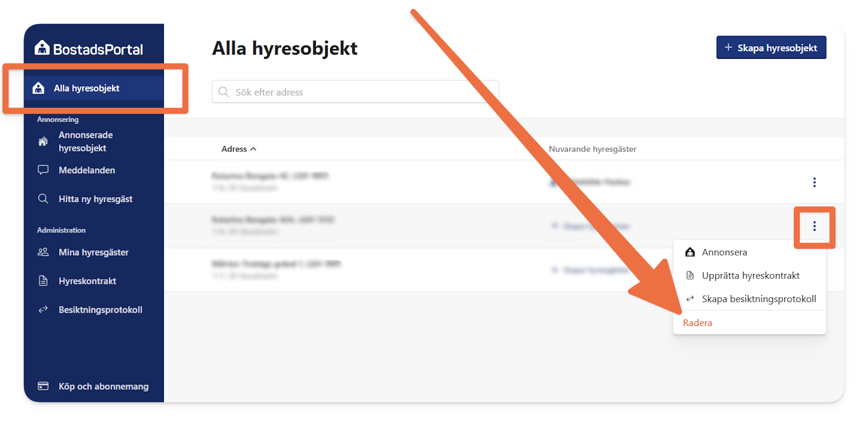The image size is (868, 426).
Task: Click the Meddelanden speech bubble icon
Action: tap(43, 170)
